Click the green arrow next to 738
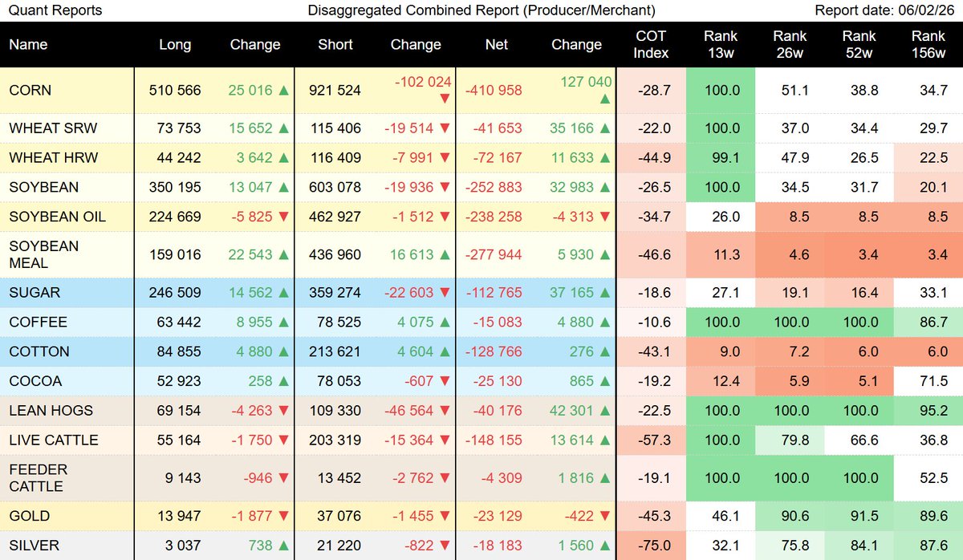This screenshot has height=560, width=963. (x=283, y=546)
